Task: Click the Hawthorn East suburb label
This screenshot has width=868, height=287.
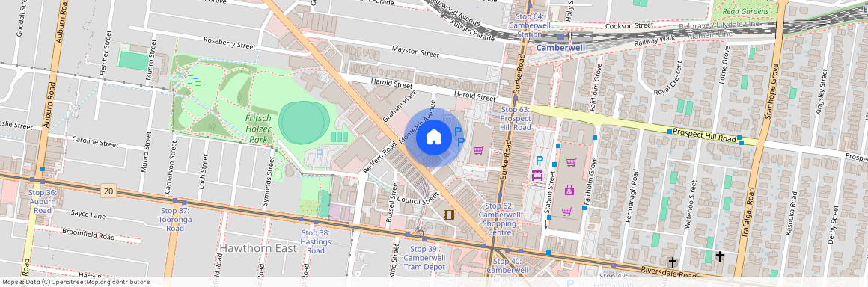Action: tap(258, 248)
